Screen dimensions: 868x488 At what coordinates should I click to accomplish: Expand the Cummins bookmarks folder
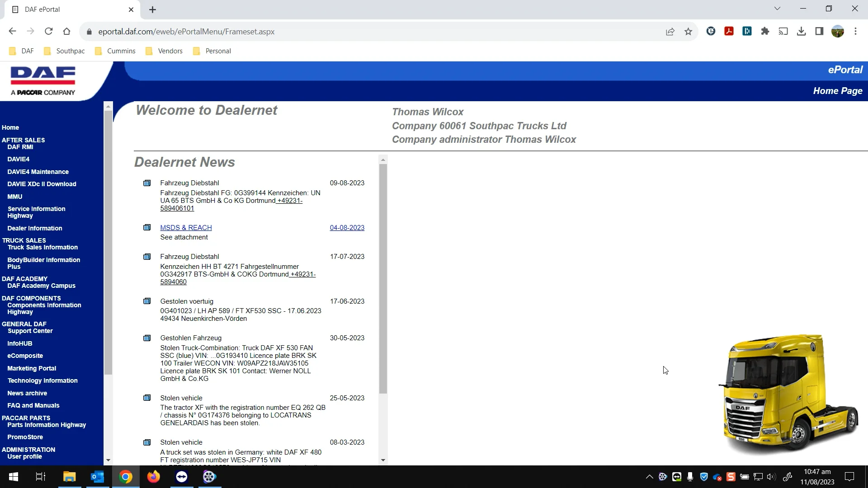point(115,51)
